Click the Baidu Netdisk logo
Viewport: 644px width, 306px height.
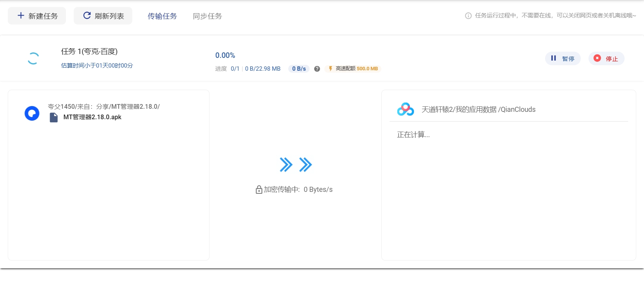[405, 109]
